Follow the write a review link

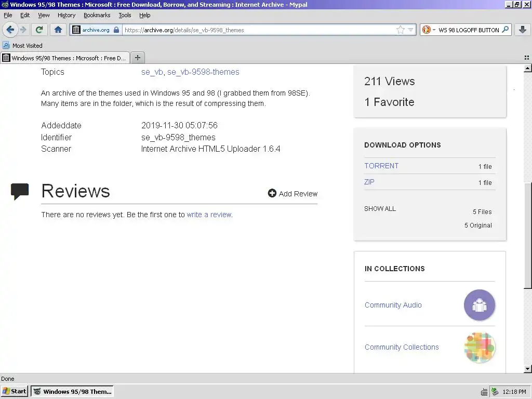(x=209, y=215)
